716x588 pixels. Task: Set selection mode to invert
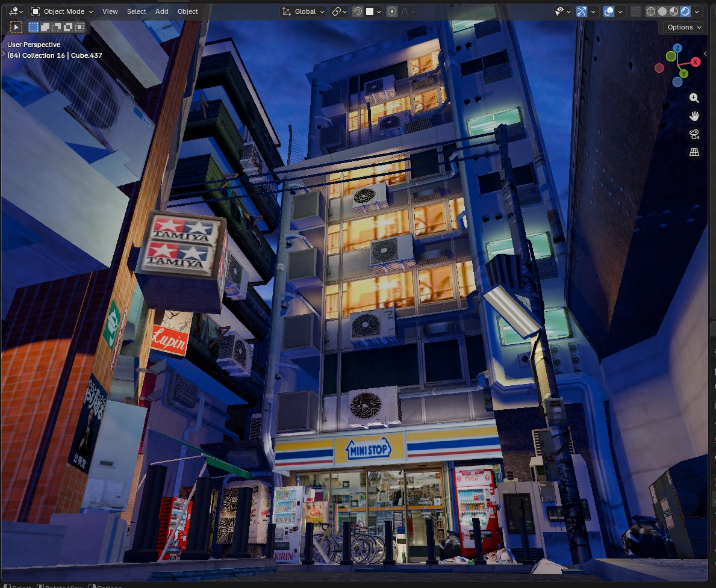pos(68,28)
